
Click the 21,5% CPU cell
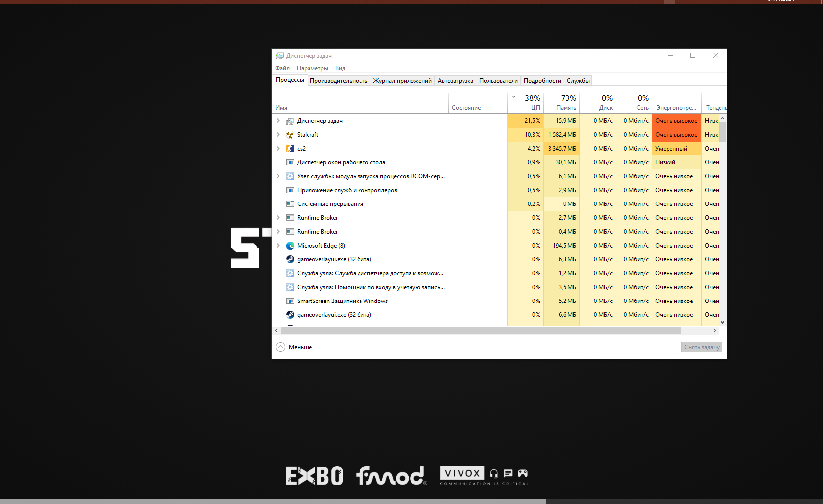click(525, 121)
